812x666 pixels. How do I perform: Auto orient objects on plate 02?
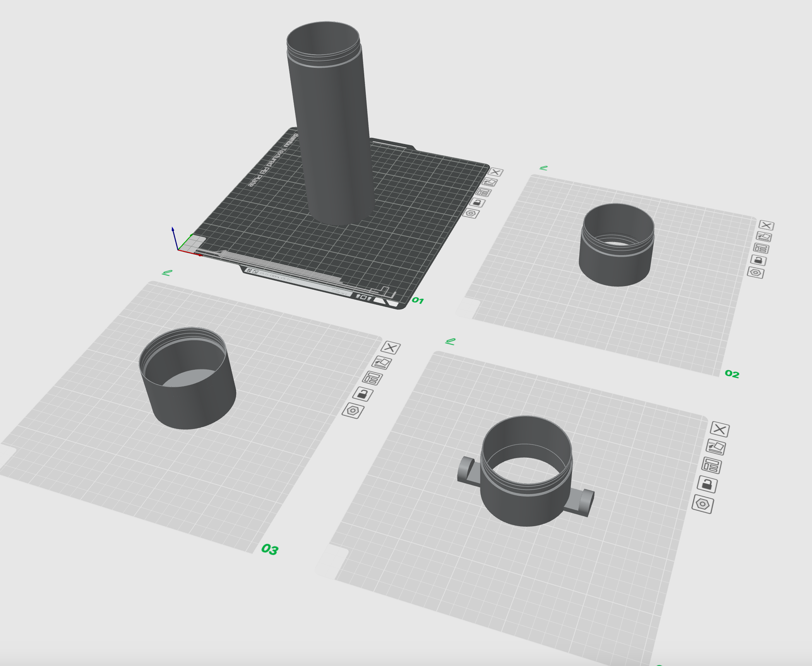coord(764,237)
